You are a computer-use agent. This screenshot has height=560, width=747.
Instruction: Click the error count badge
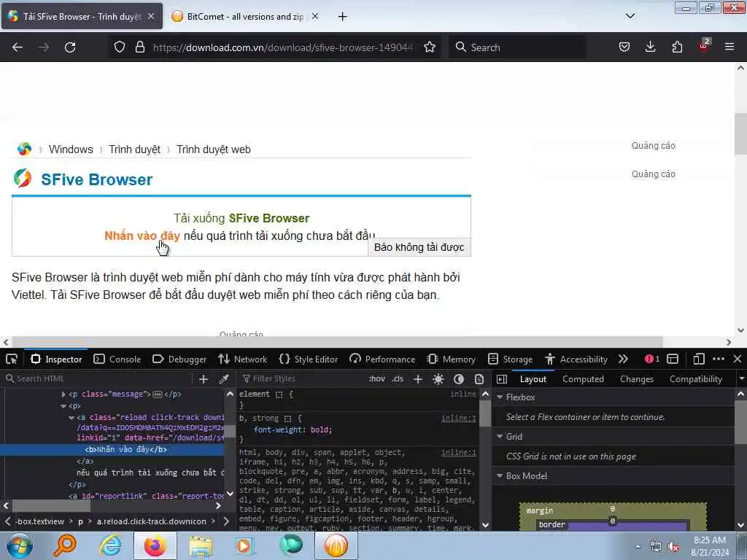click(x=651, y=359)
